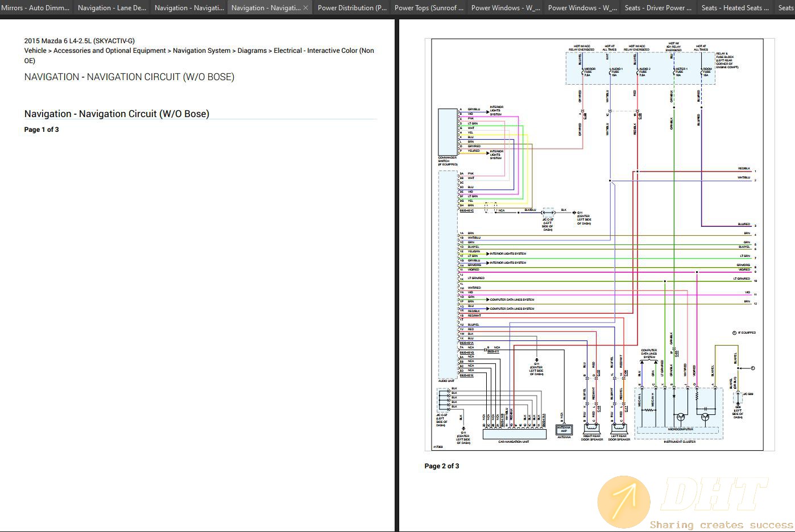Open the Power Tops (Sunroof tab
795x532 pixels.
[x=429, y=8]
